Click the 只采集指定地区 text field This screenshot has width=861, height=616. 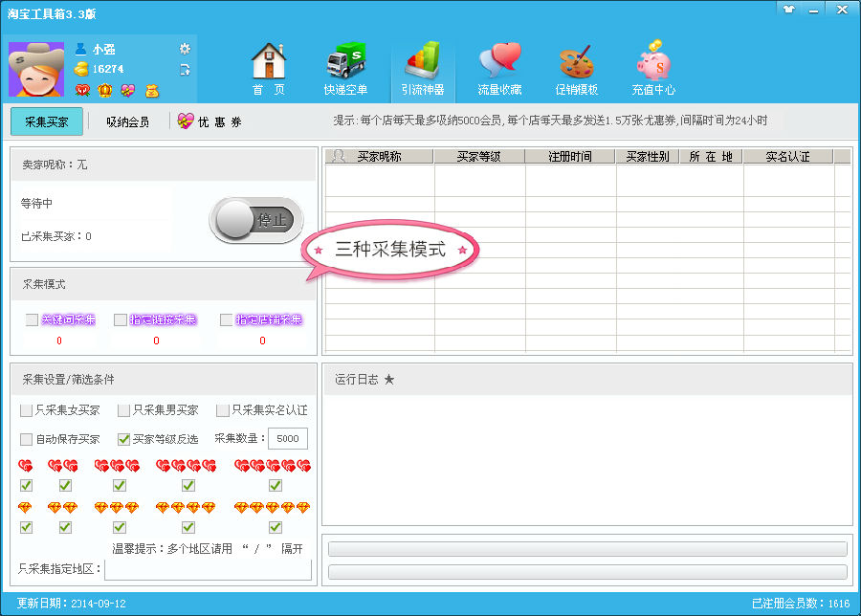coord(208,569)
